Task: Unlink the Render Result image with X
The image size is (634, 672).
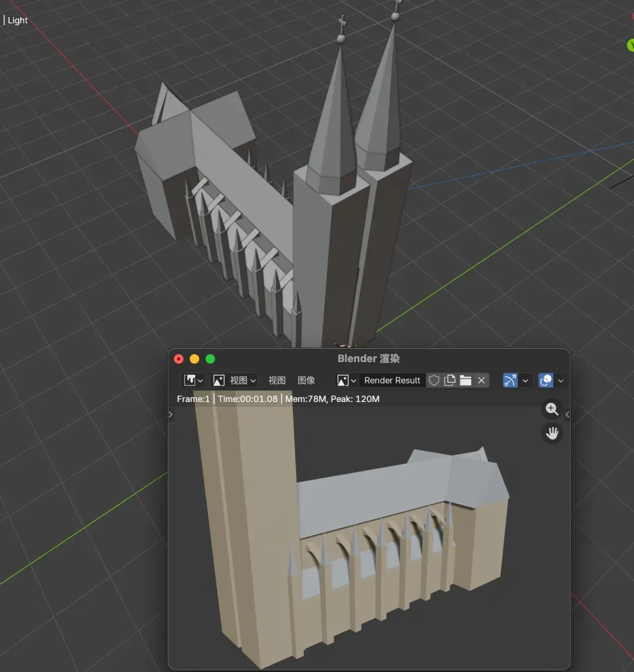Action: 481,380
